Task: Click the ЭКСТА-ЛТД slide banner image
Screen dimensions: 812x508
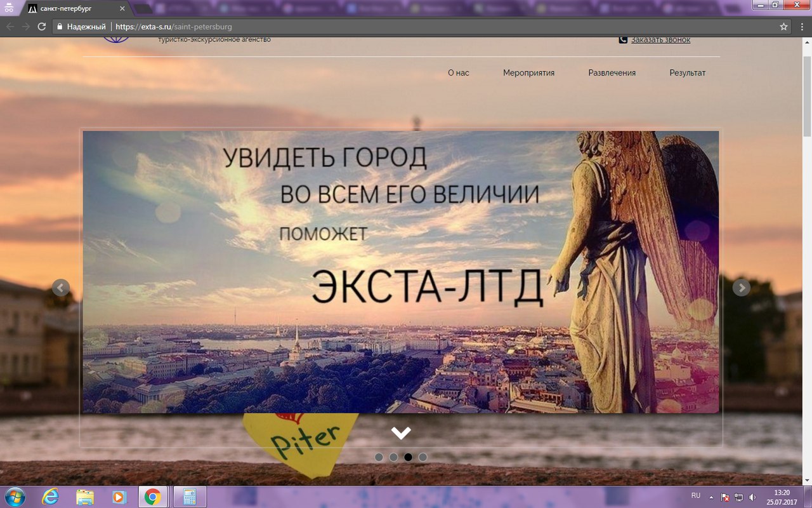Action: pos(401,272)
